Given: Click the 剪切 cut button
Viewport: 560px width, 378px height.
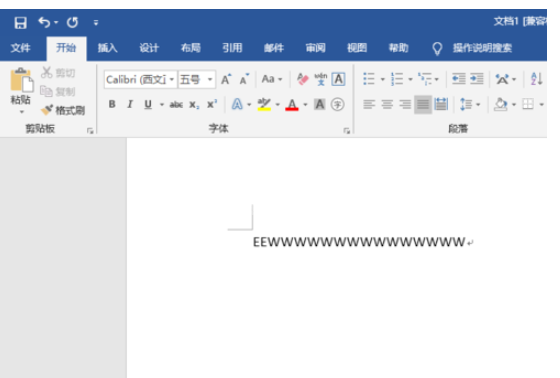Looking at the screenshot, I should pyautogui.click(x=58, y=73).
